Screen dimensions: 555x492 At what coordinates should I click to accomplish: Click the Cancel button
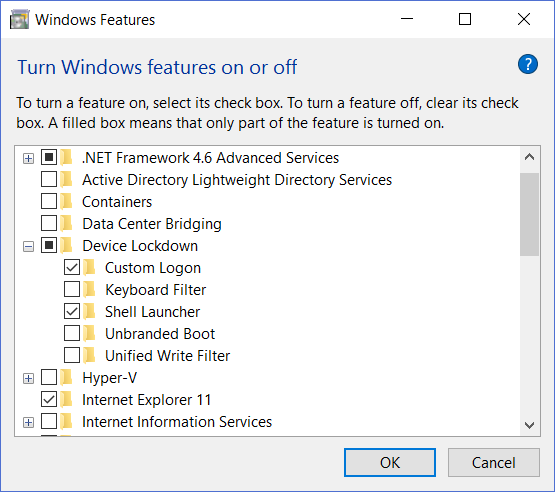[494, 463]
